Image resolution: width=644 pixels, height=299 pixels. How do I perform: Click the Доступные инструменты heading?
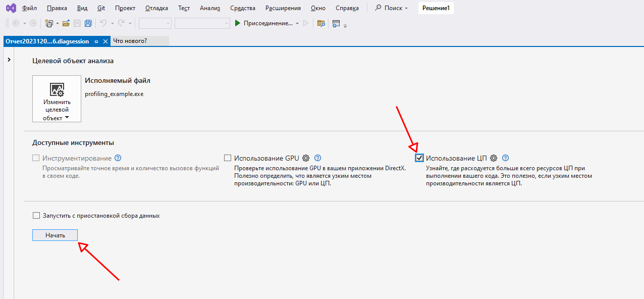click(73, 143)
